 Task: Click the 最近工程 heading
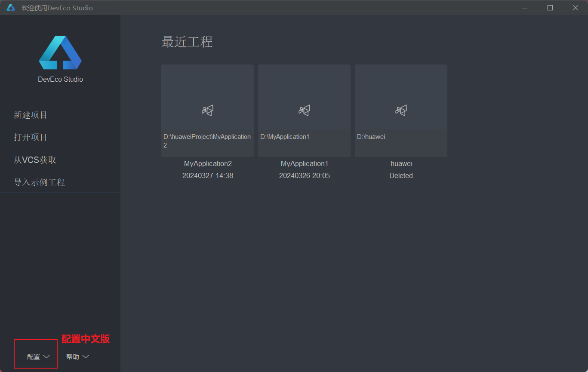(x=187, y=42)
